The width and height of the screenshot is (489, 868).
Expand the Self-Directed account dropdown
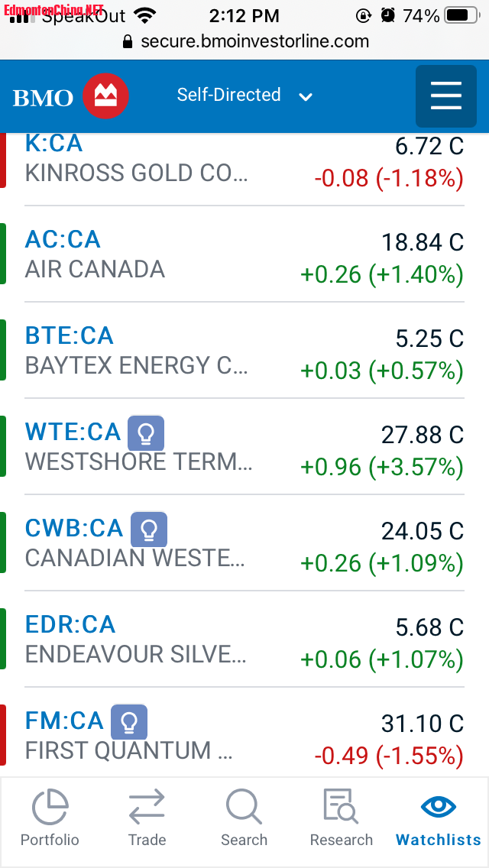(x=244, y=96)
